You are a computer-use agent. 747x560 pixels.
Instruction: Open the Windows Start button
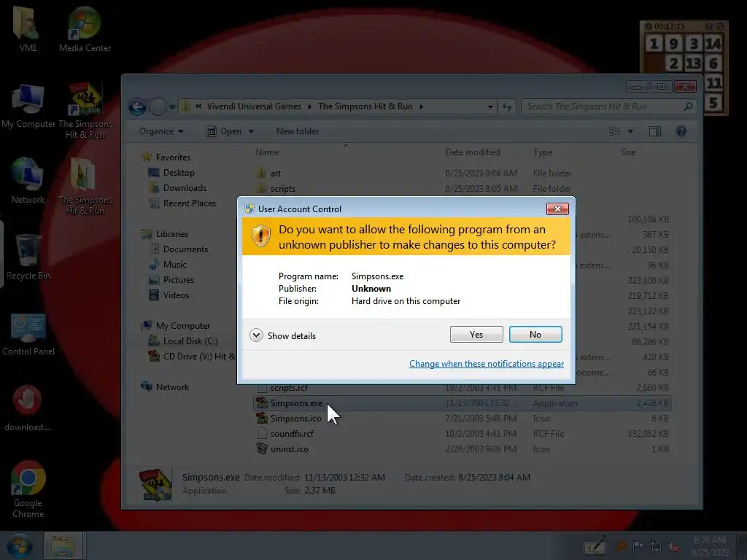click(x=19, y=545)
